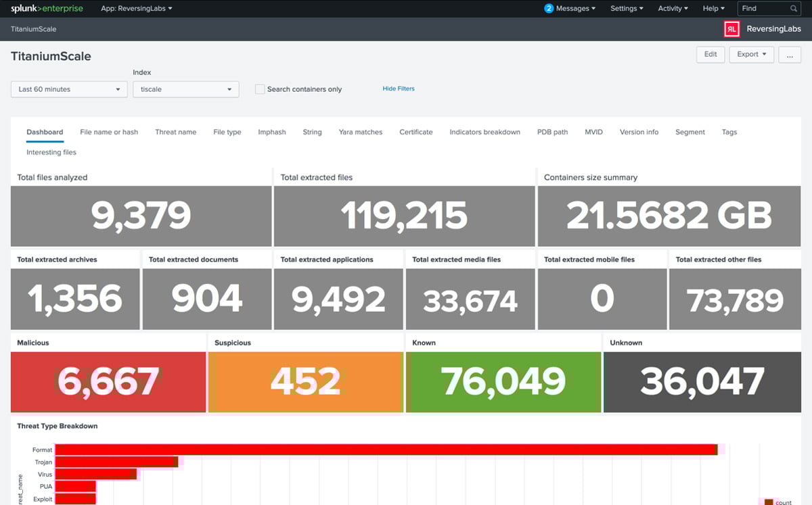Click the orange Suspicious 452 tile
812x505 pixels.
coord(306,382)
